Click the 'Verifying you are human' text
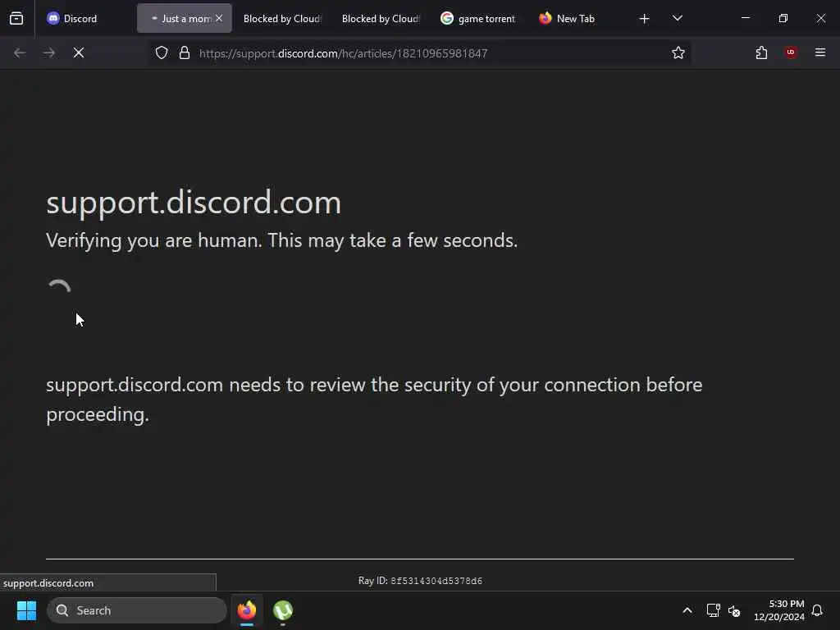 [x=282, y=240]
